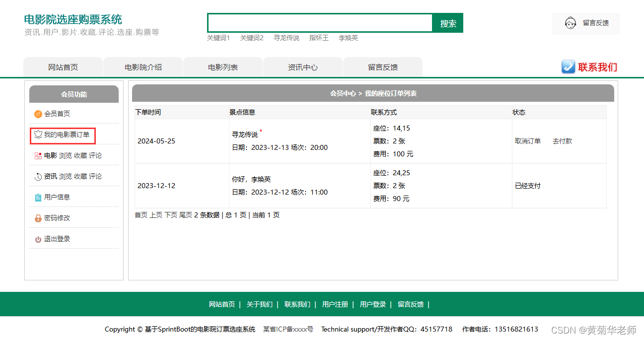Click the clock icon next to 资讯

(38, 176)
